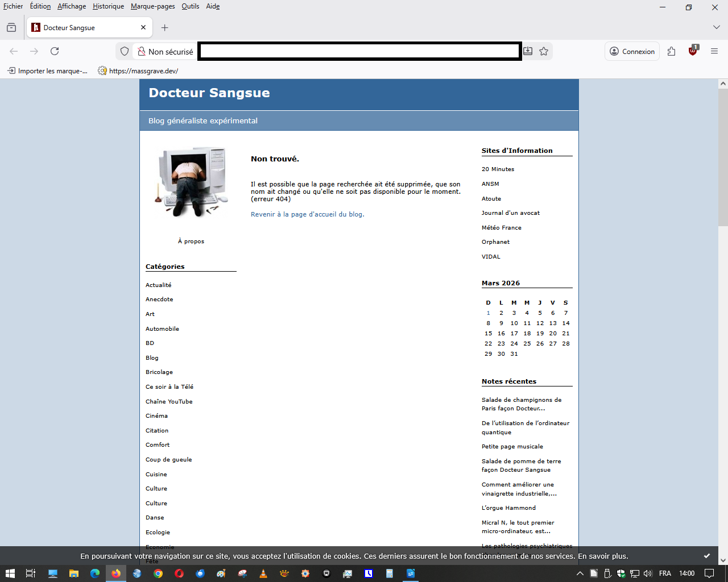This screenshot has height=582, width=728.
Task: Select the Docteur Sangsue browser tab
Action: [89, 27]
